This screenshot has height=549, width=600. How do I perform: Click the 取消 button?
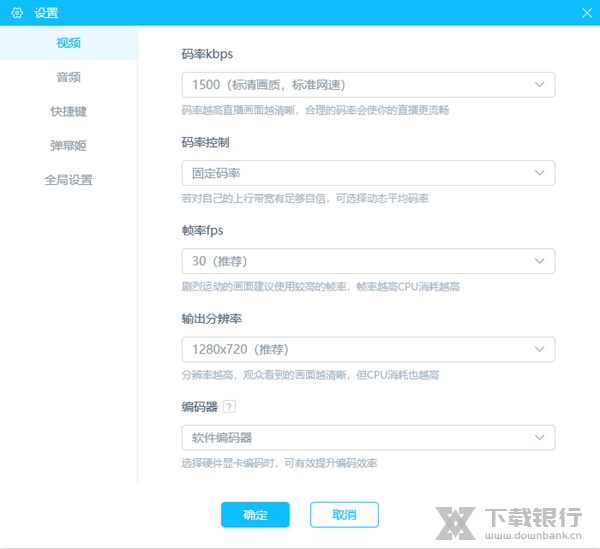[344, 515]
